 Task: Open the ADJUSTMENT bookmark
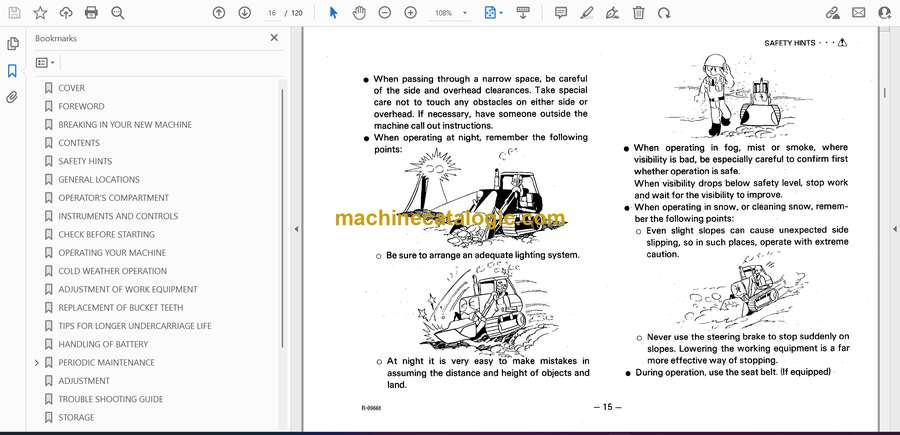pos(84,381)
